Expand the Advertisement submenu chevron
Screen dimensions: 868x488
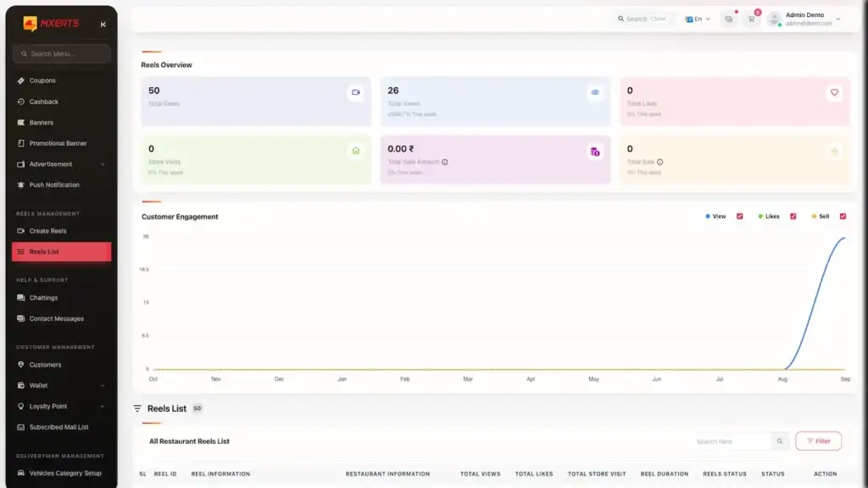coord(103,164)
